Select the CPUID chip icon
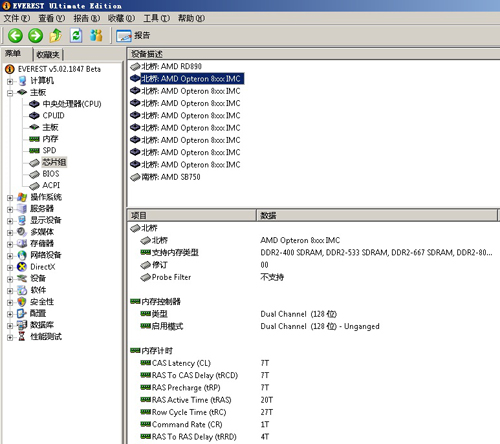 pyautogui.click(x=34, y=116)
